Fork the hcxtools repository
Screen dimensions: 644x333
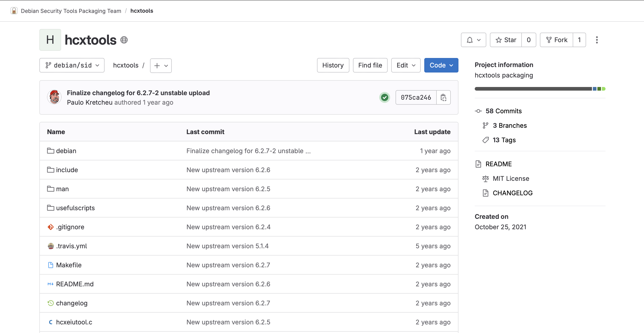[556, 40]
